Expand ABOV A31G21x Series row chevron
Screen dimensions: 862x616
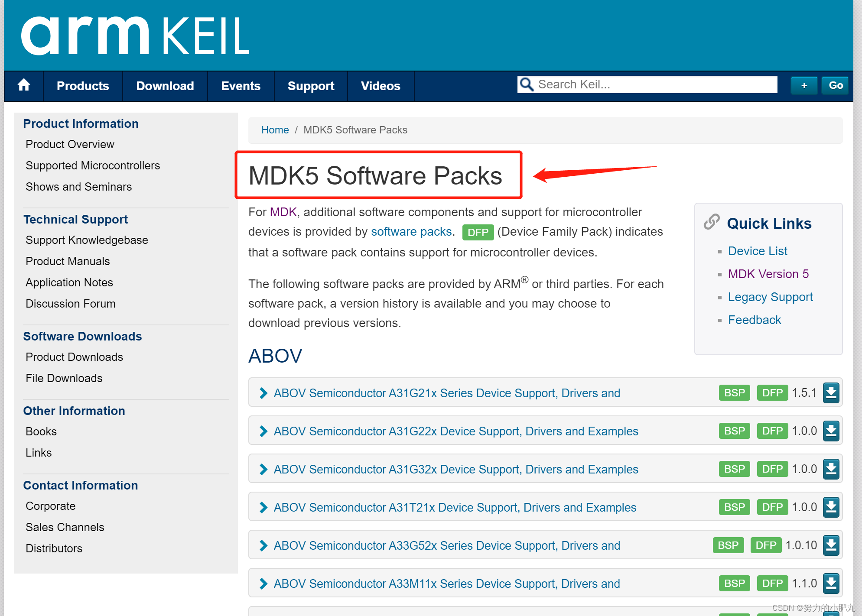coord(263,393)
